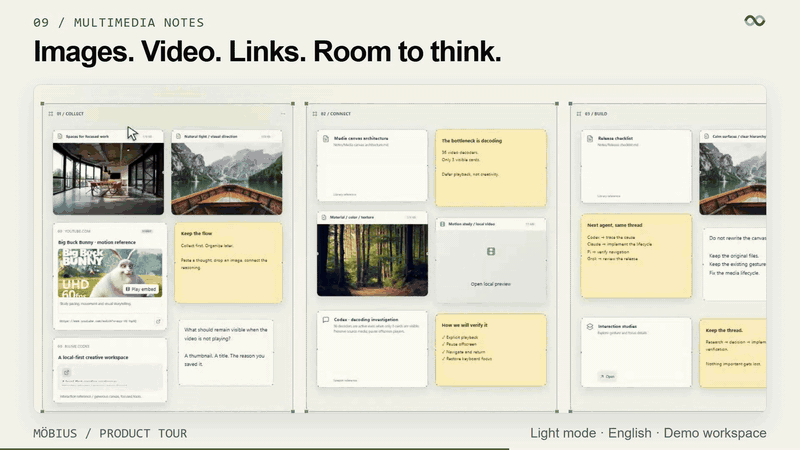This screenshot has width=800, height=450.
Task: Click the document icon on Release checklist card
Action: pos(590,139)
